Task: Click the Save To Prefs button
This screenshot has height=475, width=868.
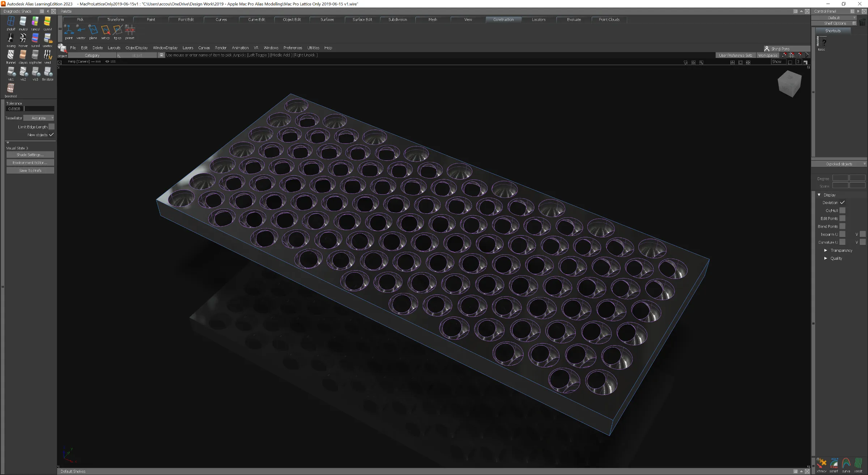Action: click(x=30, y=170)
